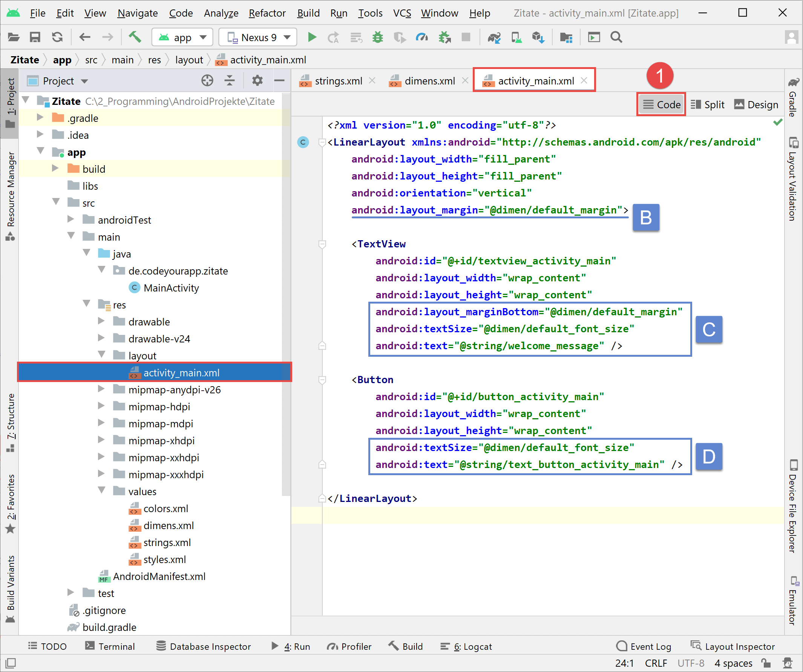Viewport: 803px width, 672px height.
Task: Click the inspection green checkmark icon
Action: coord(778,123)
